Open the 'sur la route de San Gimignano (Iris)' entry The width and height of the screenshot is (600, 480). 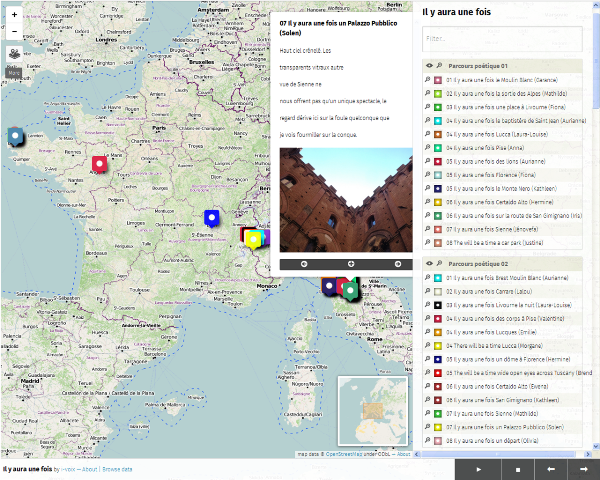pyautogui.click(x=514, y=216)
